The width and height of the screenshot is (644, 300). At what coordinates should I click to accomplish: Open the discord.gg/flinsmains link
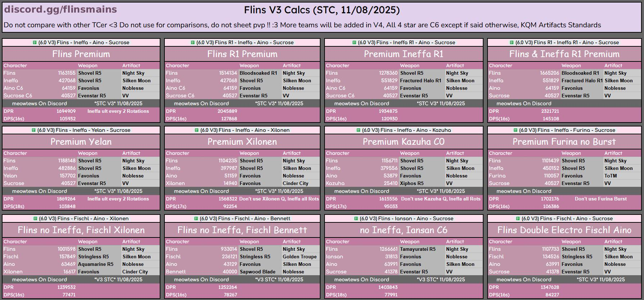60,10
